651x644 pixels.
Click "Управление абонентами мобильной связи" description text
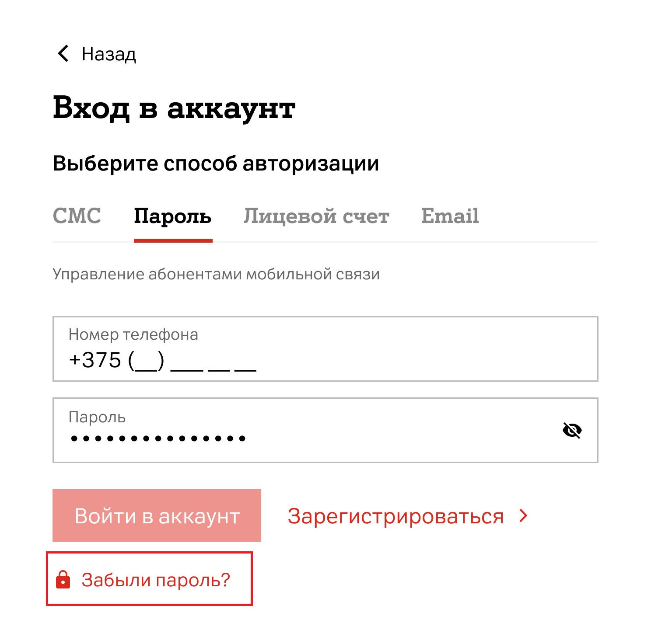[216, 274]
